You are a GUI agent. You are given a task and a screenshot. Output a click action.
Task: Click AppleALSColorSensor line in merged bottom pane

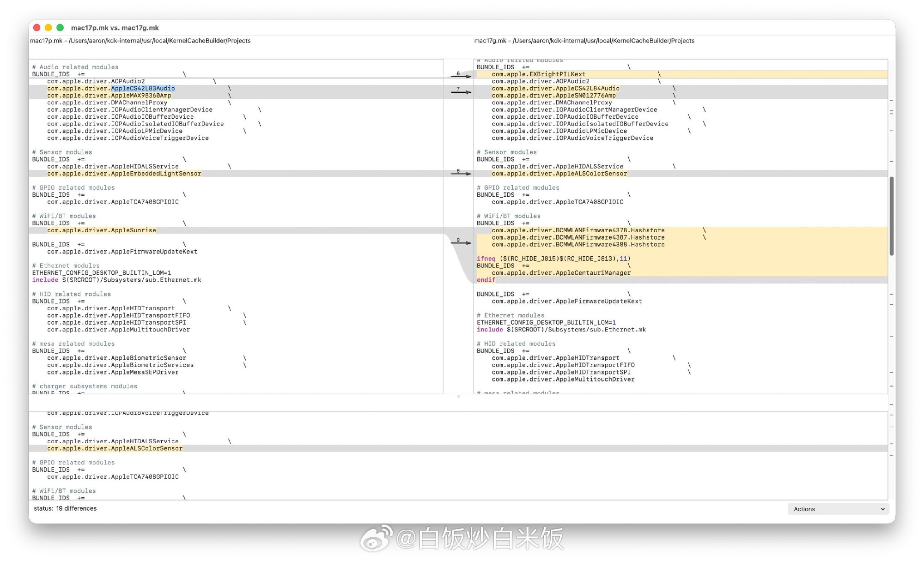click(x=115, y=448)
